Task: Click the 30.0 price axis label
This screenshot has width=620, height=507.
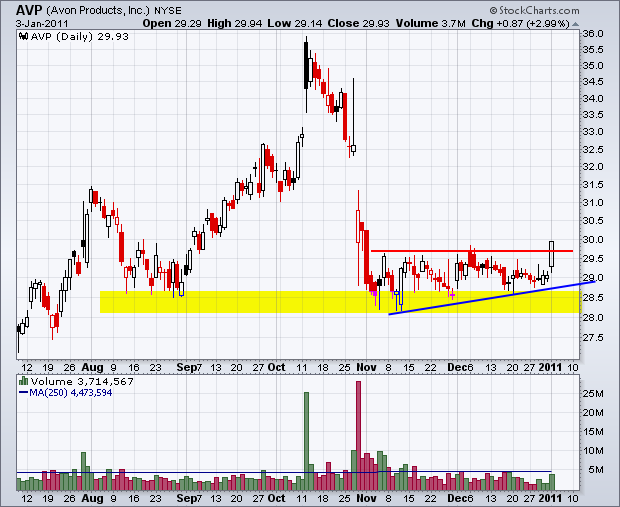Action: click(593, 240)
